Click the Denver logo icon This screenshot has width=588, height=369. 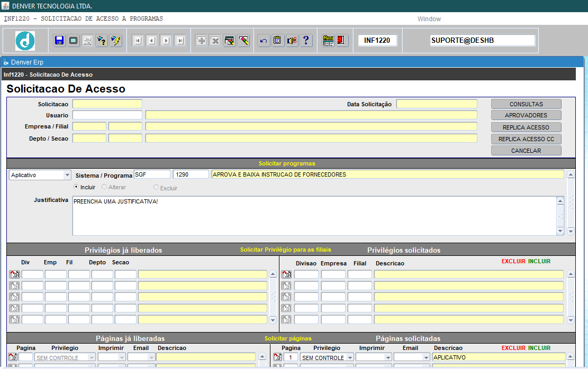click(x=25, y=41)
